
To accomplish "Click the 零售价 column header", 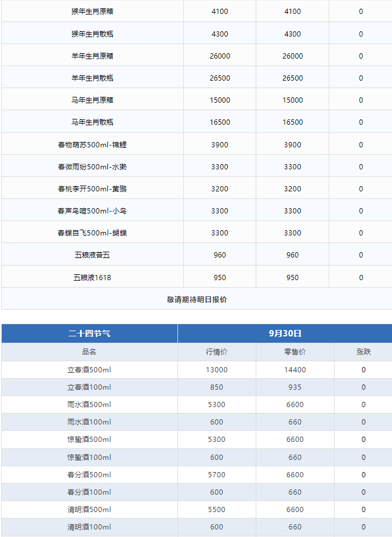I will [295, 352].
